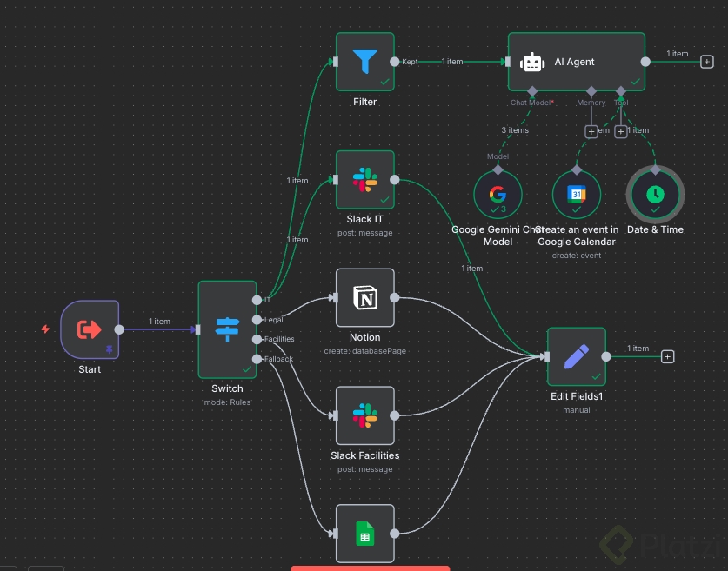Image resolution: width=728 pixels, height=571 pixels.
Task: Click the Google Sheets node output connector
Action: (395, 534)
